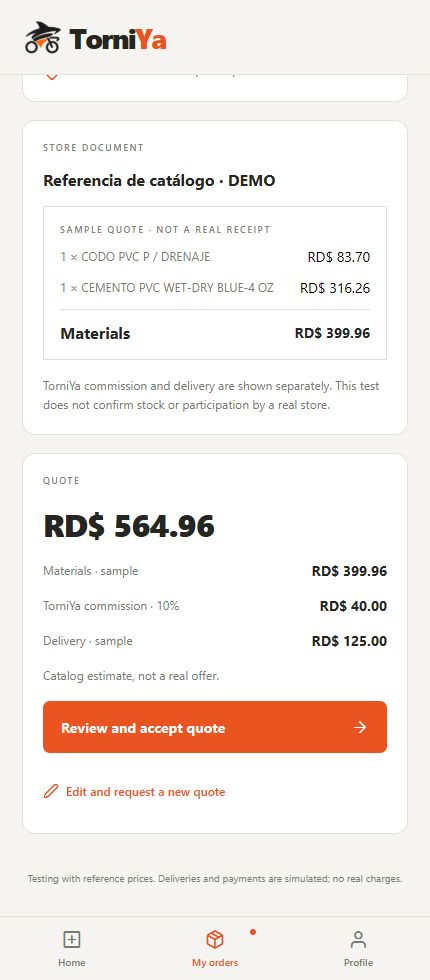This screenshot has height=980, width=430.
Task: Select the My orders tab label
Action: 215,962
